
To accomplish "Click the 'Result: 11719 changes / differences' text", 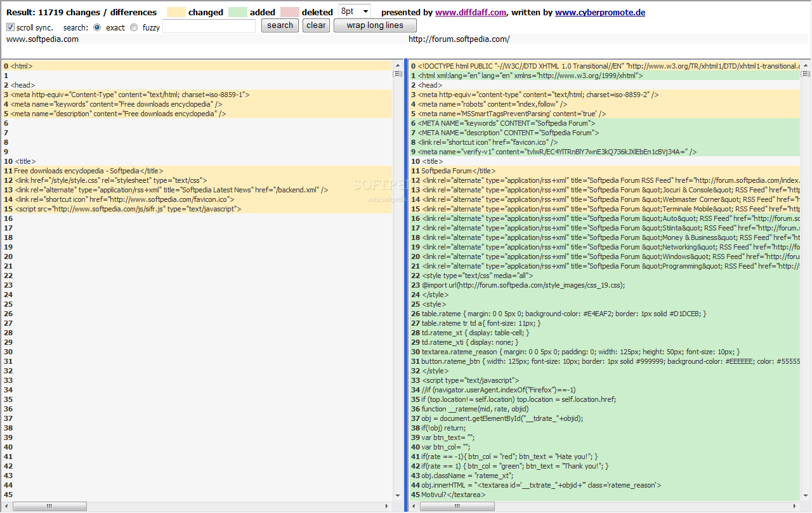I will pos(81,12).
